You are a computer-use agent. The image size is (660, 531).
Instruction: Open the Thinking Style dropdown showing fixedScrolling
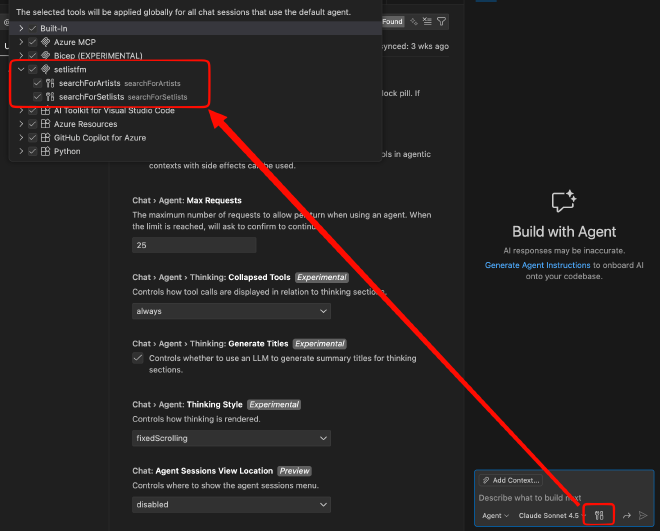pyautogui.click(x=231, y=438)
